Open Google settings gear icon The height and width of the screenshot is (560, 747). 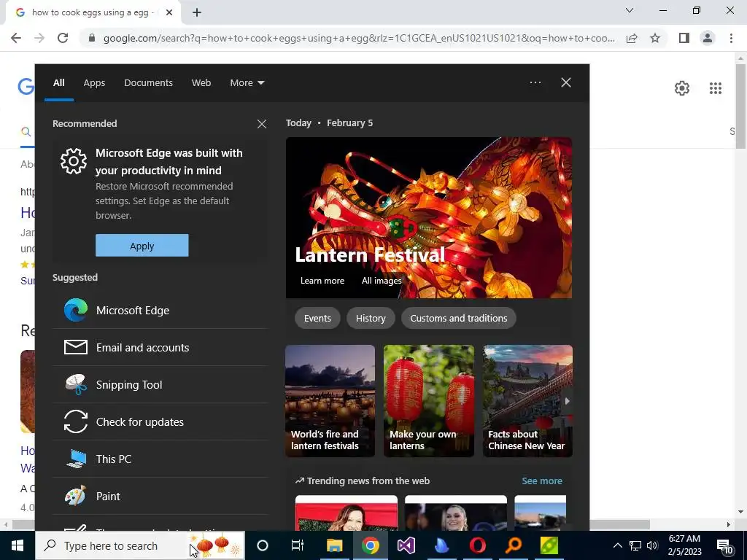tap(682, 88)
